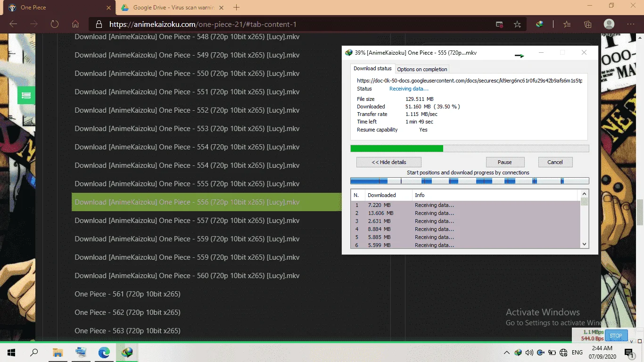The height and width of the screenshot is (362, 644).
Task: Click the One Piece 555 download link
Action: pos(187,184)
